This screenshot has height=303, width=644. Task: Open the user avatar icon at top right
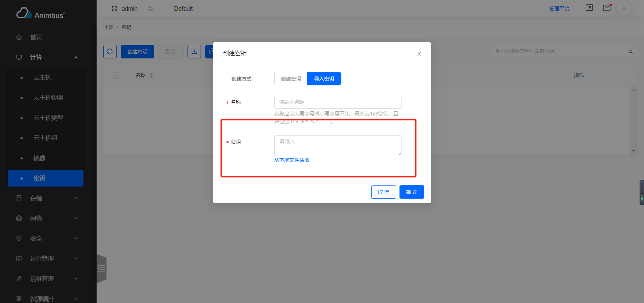click(x=624, y=9)
